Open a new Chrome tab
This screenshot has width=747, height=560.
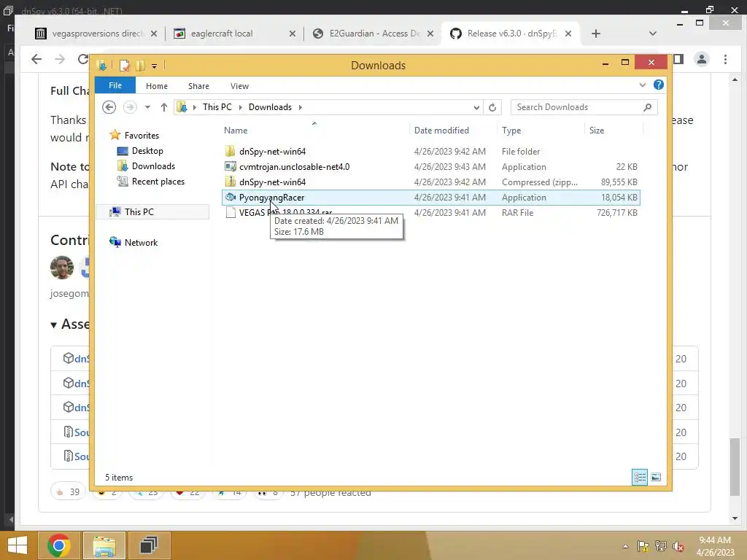click(x=596, y=34)
